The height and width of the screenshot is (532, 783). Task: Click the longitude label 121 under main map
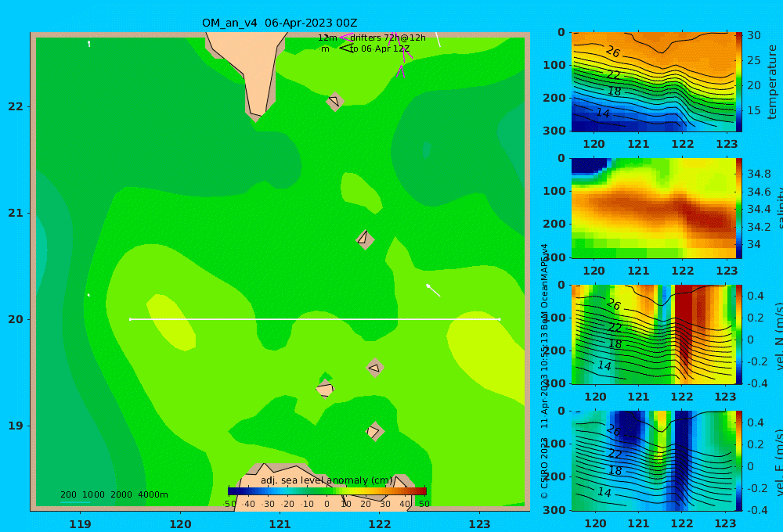click(280, 524)
